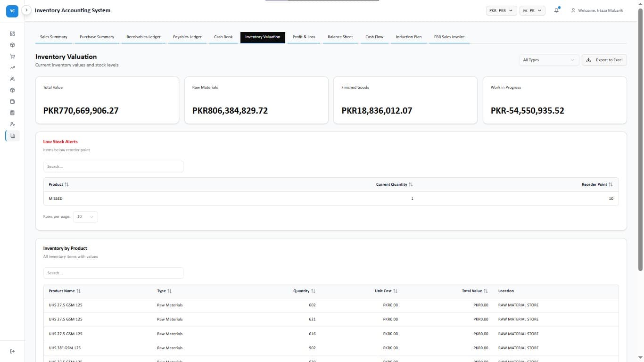Open the Rows per page dropdown

(85, 216)
